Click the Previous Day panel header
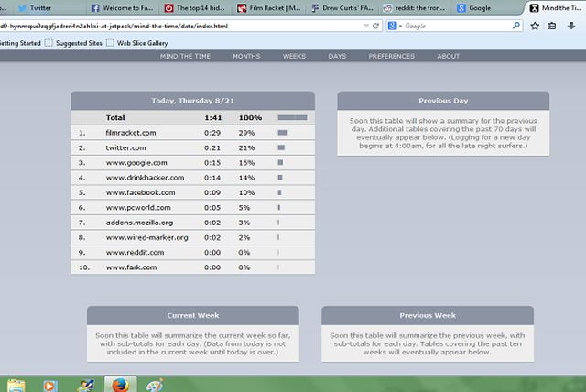The height and width of the screenshot is (392, 586). [443, 101]
